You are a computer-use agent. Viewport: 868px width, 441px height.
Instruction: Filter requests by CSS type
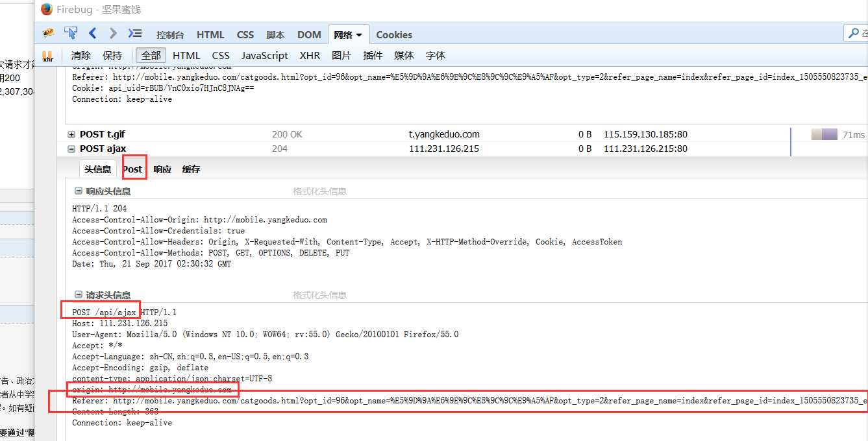point(221,56)
